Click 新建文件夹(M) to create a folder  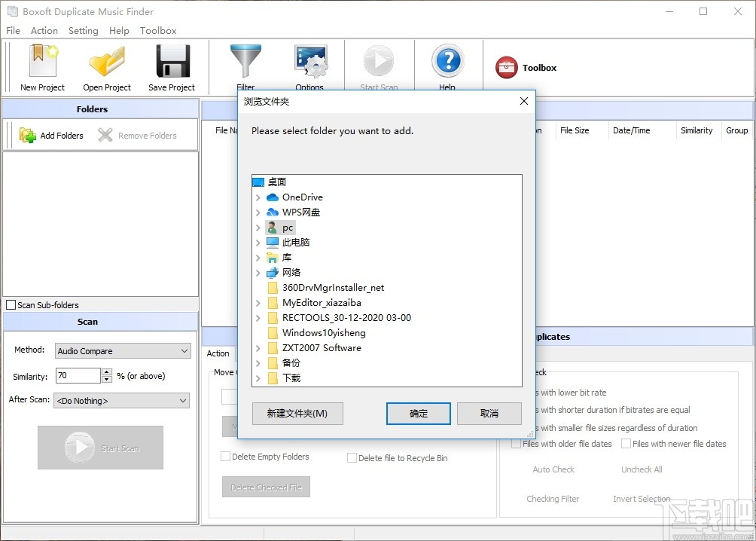tap(297, 414)
